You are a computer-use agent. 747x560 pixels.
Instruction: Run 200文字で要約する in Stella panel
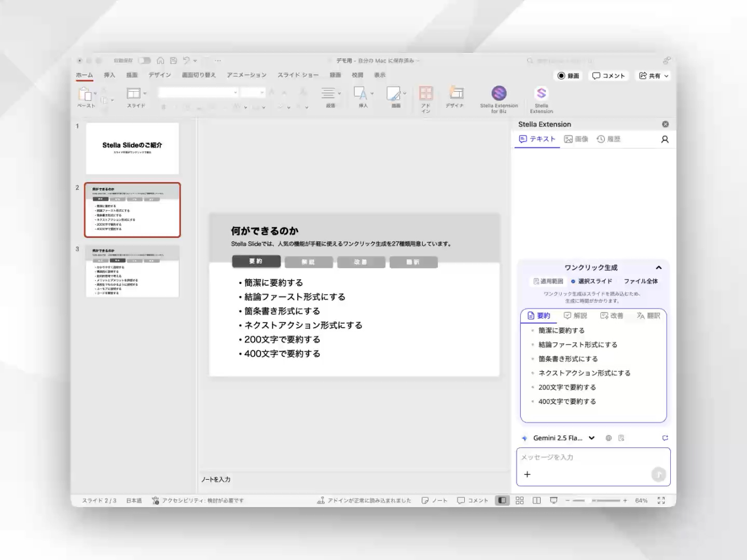coord(567,387)
